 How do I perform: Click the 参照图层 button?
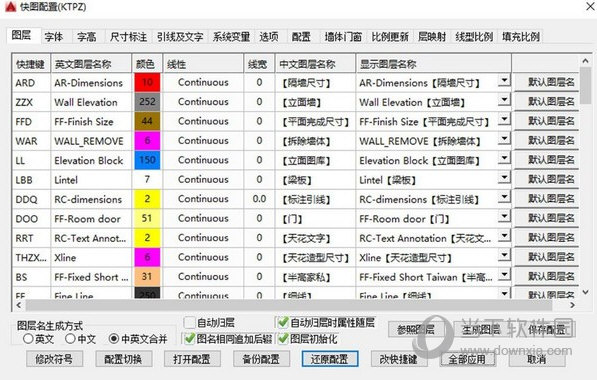click(416, 330)
